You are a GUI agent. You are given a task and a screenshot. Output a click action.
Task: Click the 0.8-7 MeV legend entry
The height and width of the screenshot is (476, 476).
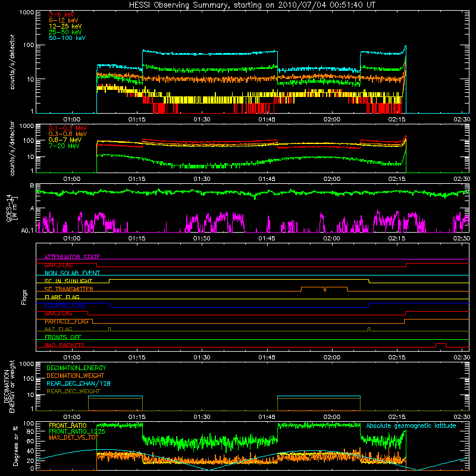point(65,140)
